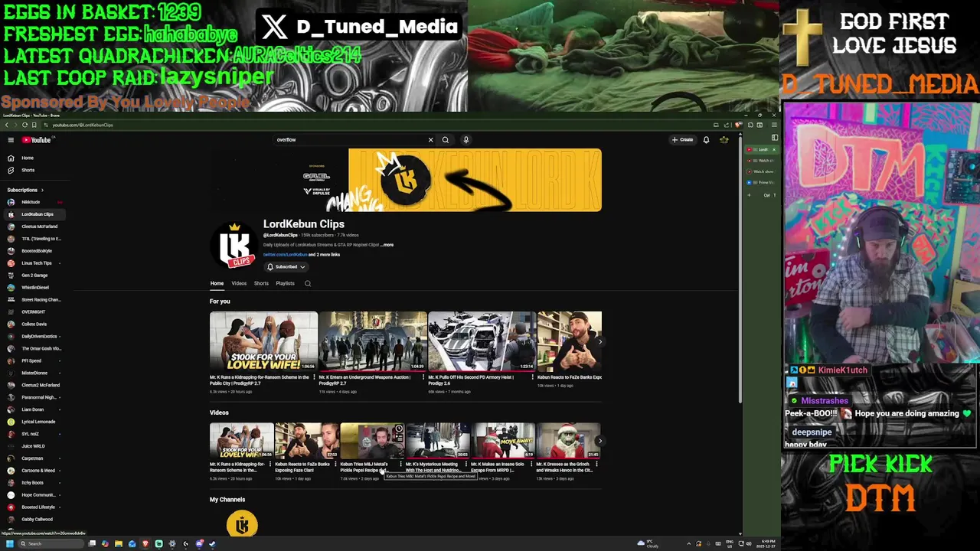
Task: Expand the Subscriptions section chevron
Action: [42, 190]
